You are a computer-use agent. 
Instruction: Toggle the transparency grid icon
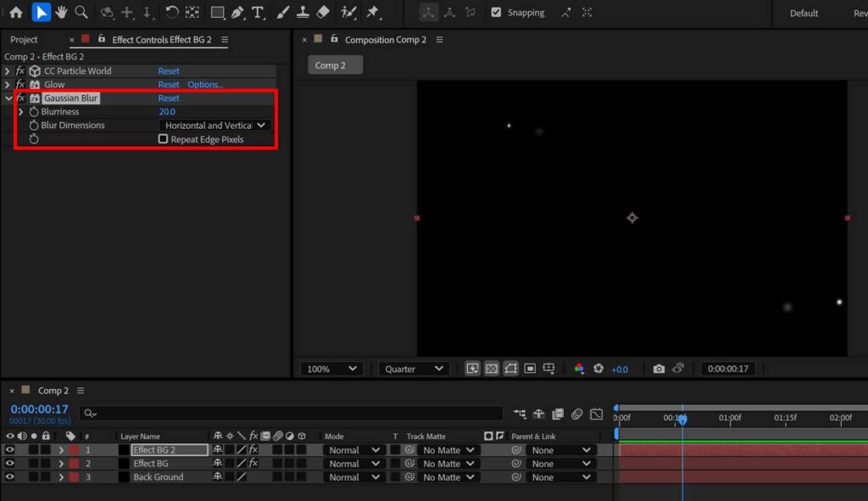pyautogui.click(x=491, y=369)
